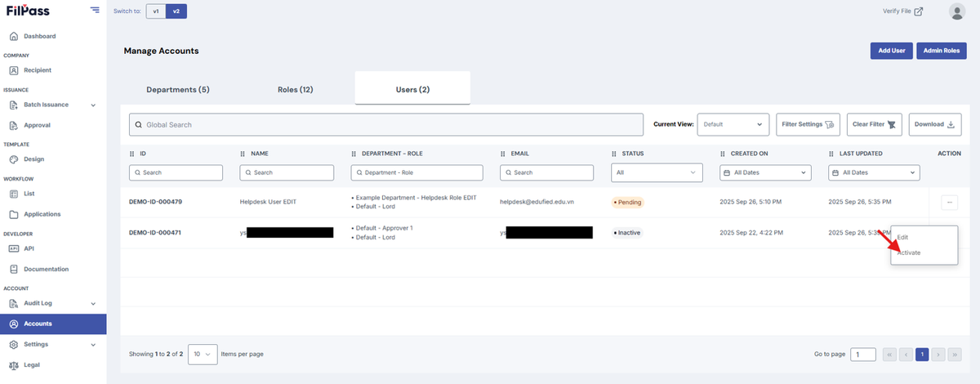Click the Admin Roles button
Image resolution: width=980 pixels, height=384 pixels.
pos(942,51)
